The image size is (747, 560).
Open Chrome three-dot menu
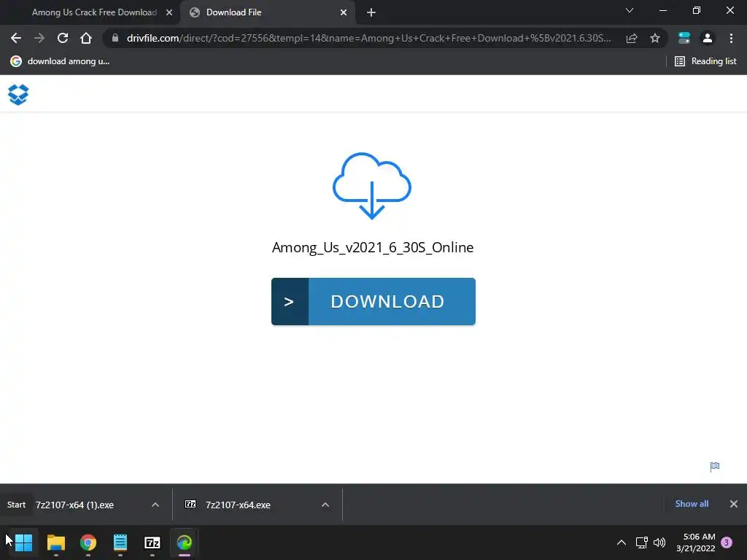click(731, 38)
